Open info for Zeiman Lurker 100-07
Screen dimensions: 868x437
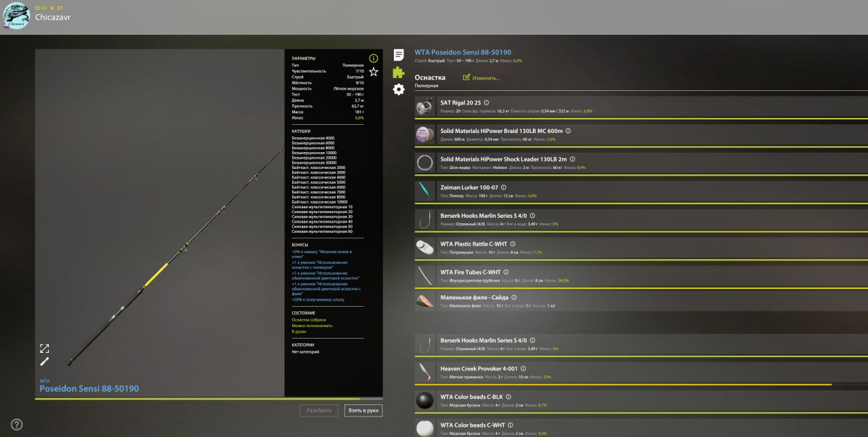[503, 187]
